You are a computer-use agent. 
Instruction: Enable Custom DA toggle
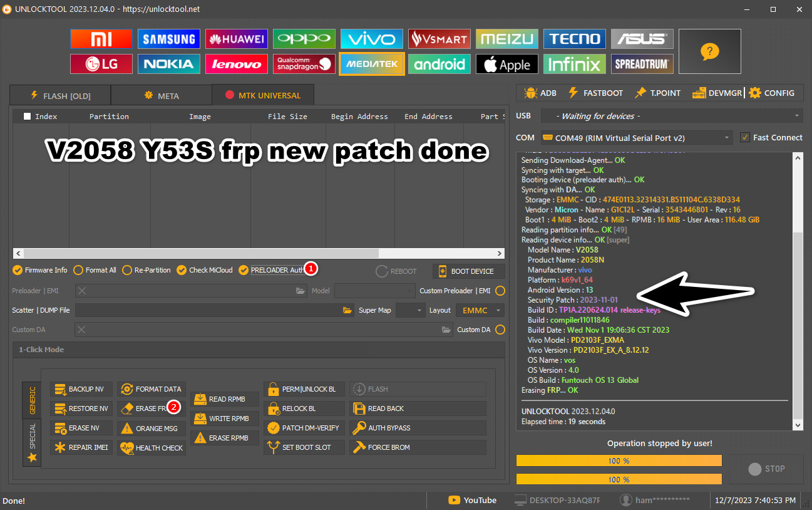pyautogui.click(x=500, y=330)
